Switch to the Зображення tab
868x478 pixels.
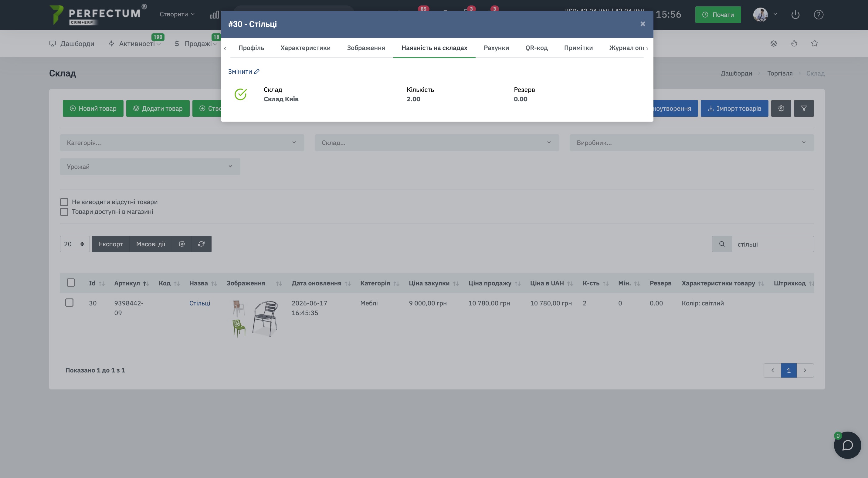pos(366,48)
